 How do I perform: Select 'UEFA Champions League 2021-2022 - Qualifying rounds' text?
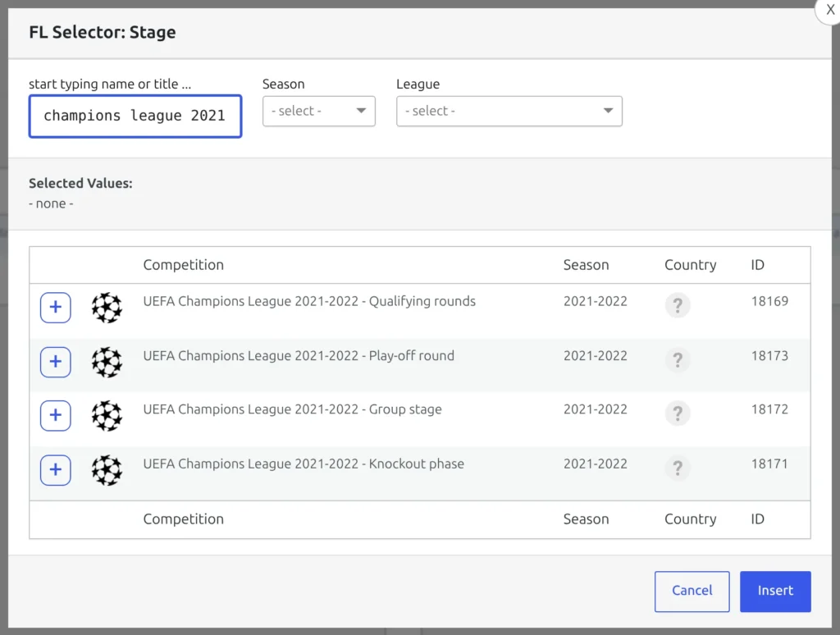point(309,301)
